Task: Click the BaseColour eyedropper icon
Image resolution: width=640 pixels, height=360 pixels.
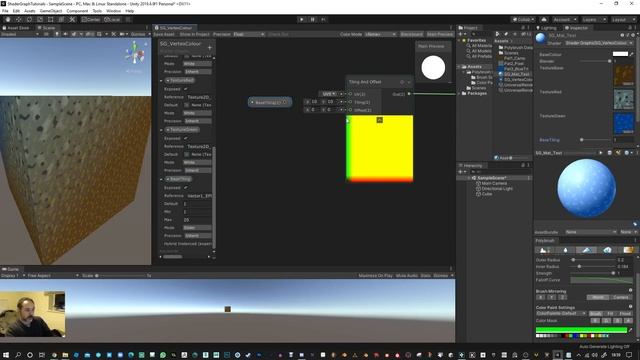Action: (632, 54)
